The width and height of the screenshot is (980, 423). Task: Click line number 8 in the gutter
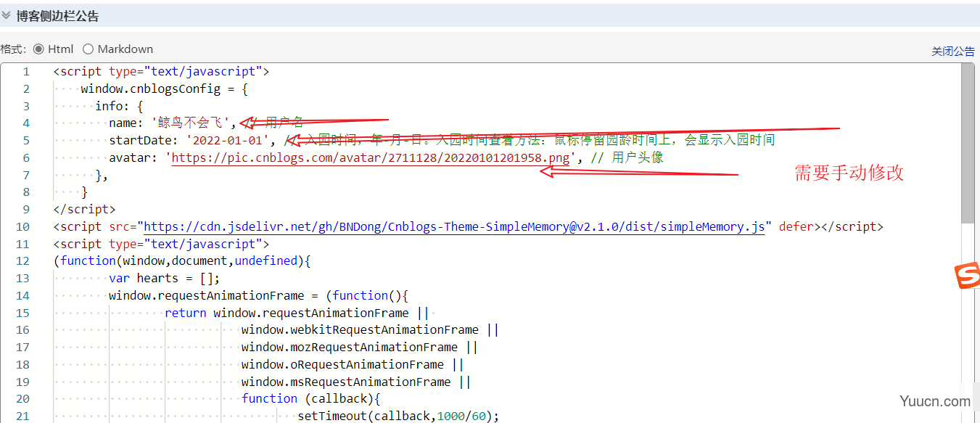point(26,192)
